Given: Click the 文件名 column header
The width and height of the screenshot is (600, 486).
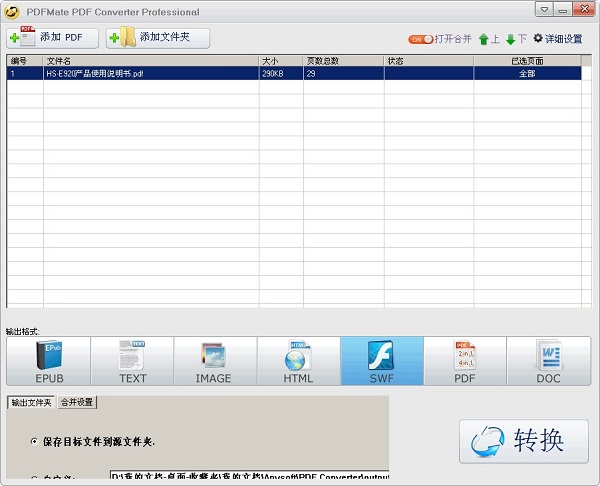Looking at the screenshot, I should 151,61.
